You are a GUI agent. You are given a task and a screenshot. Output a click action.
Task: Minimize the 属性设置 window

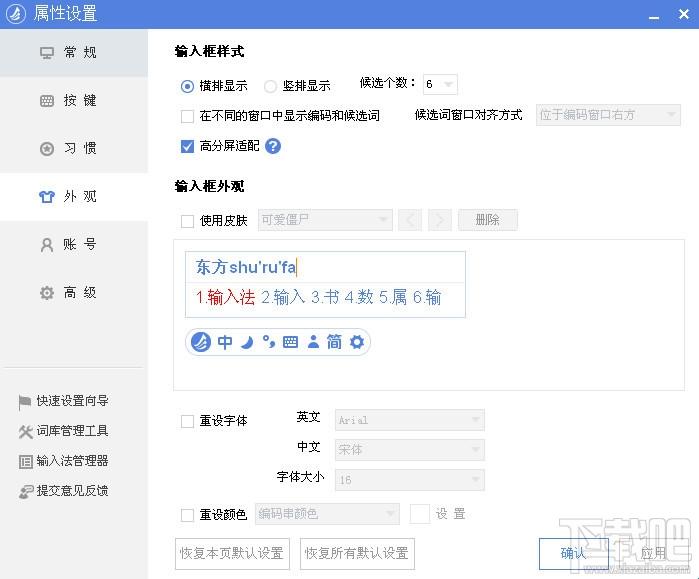click(654, 15)
